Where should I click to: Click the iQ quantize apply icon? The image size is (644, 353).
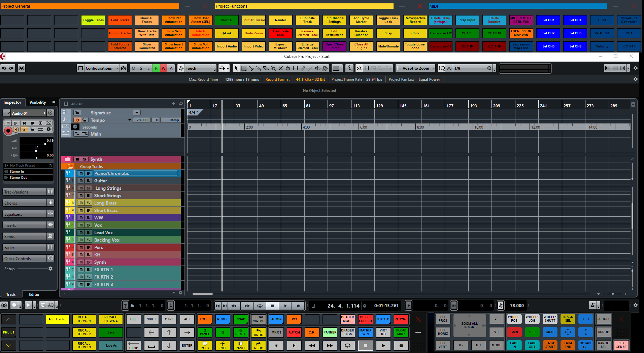tap(442, 68)
